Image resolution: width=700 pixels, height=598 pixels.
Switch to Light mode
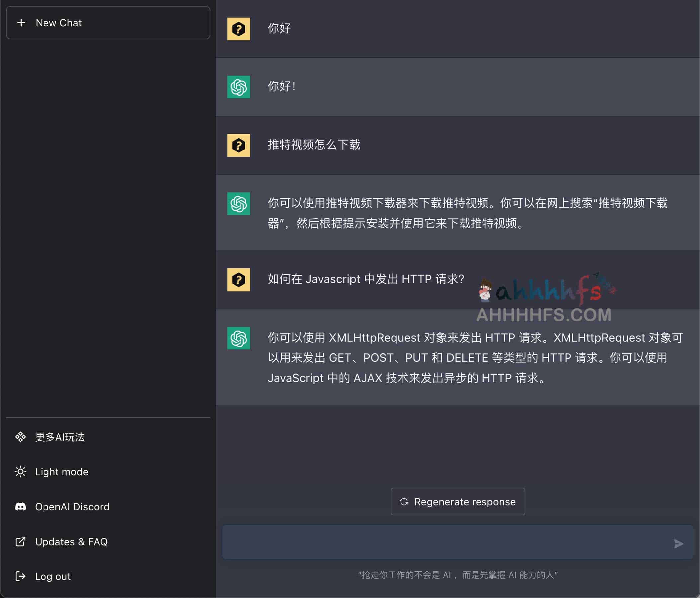(61, 472)
